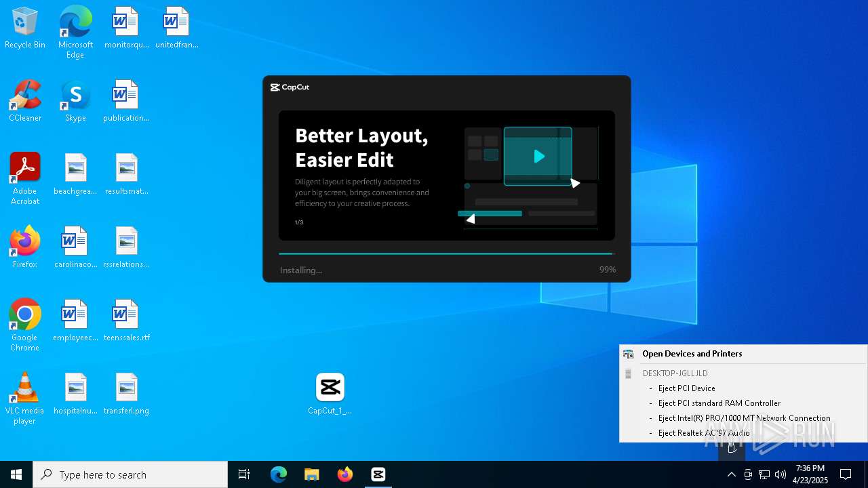The height and width of the screenshot is (488, 868).
Task: Select the resultsmat... image file
Action: (x=126, y=175)
